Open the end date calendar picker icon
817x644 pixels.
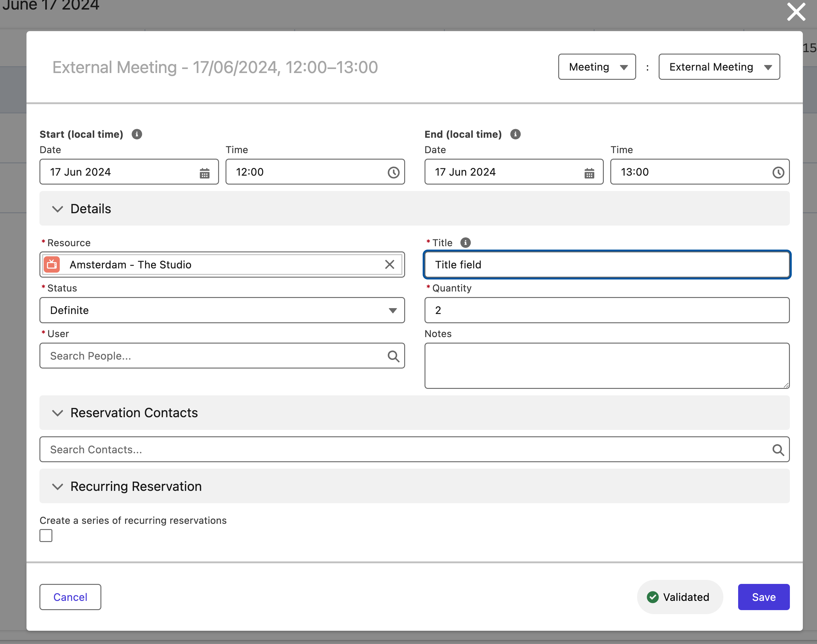pos(589,173)
